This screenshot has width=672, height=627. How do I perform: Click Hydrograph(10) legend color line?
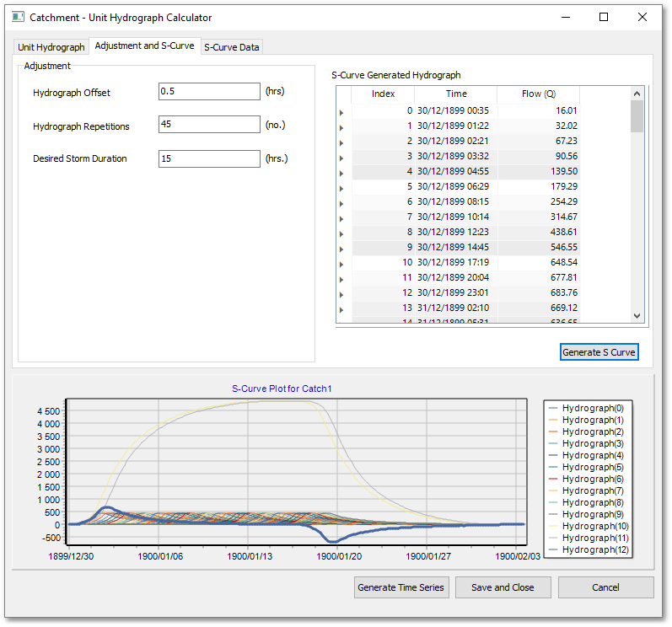553,526
